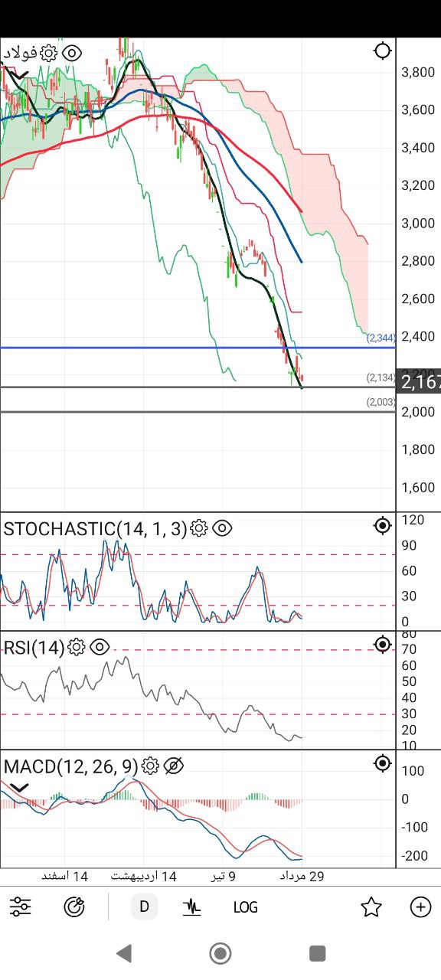Change D daily timeframe button
Image resolution: width=441 pixels, height=980 pixels.
point(144,907)
